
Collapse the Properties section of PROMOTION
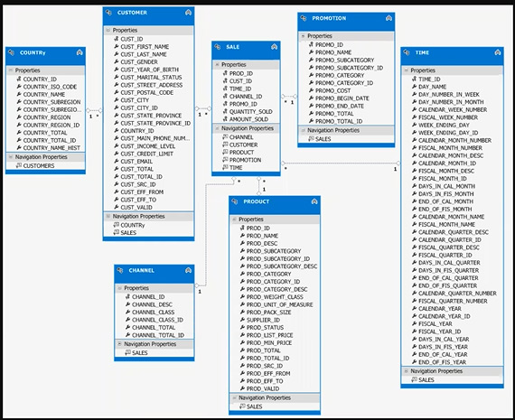click(303, 36)
